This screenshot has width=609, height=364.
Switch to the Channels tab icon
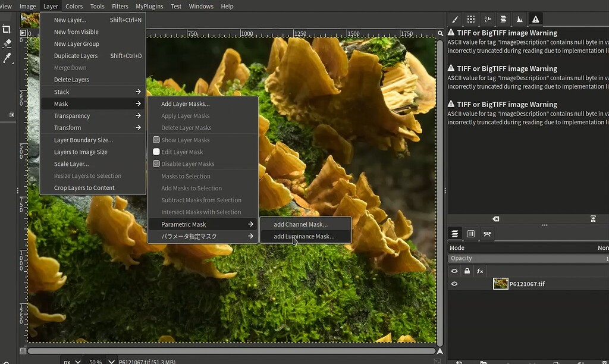point(470,234)
